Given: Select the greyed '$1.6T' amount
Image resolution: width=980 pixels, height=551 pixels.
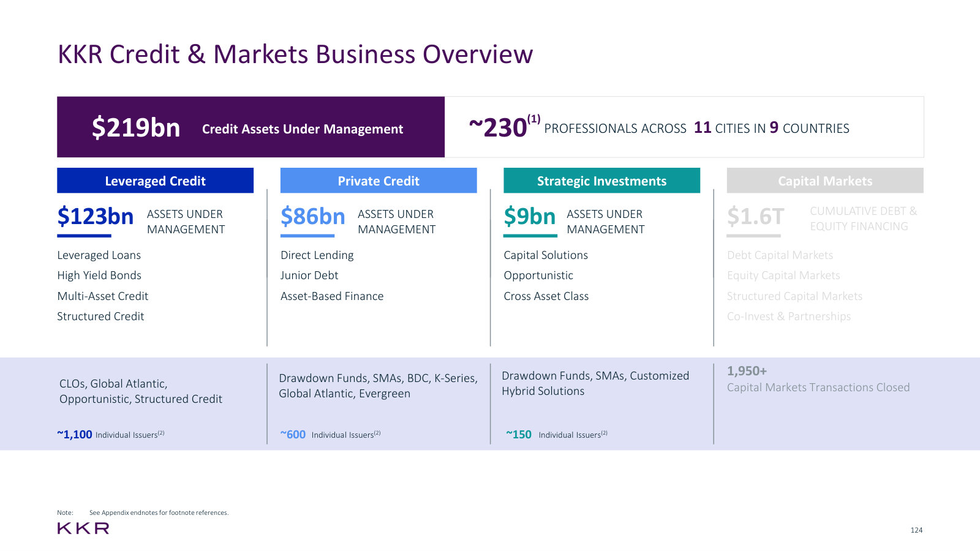Looking at the screenshot, I should click(755, 217).
